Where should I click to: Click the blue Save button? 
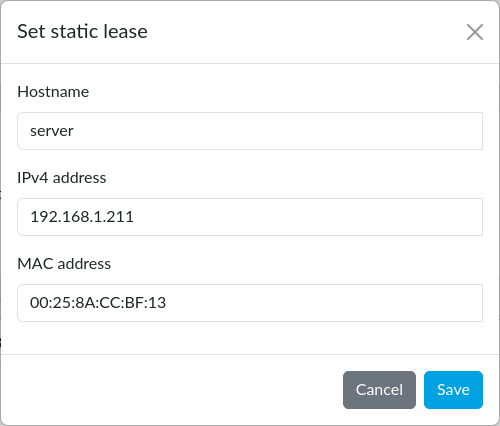click(x=453, y=390)
